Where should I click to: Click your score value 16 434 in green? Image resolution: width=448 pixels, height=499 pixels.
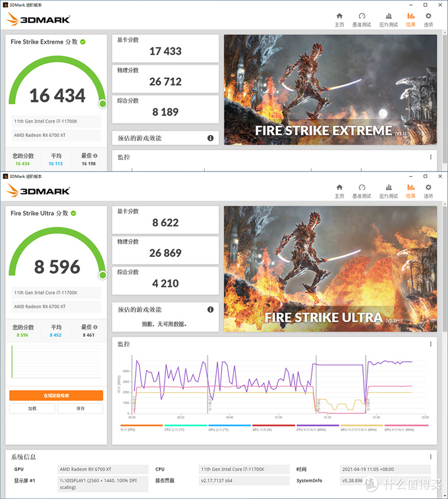coord(22,163)
